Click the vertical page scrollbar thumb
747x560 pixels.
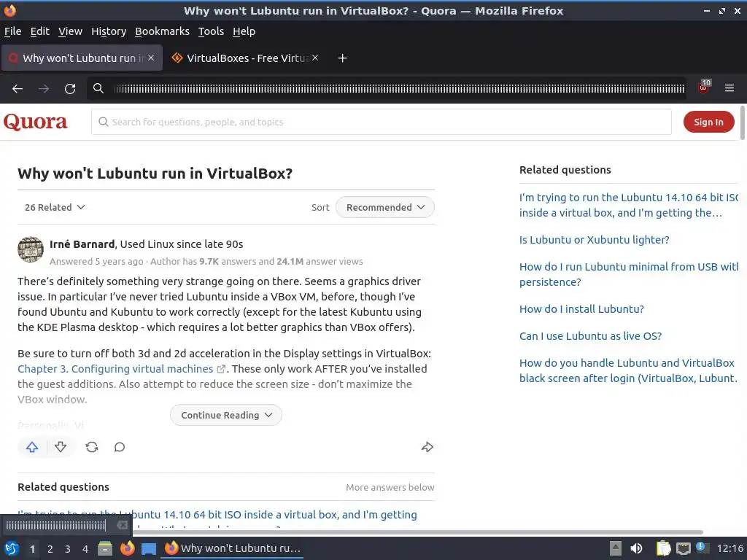tap(742, 124)
